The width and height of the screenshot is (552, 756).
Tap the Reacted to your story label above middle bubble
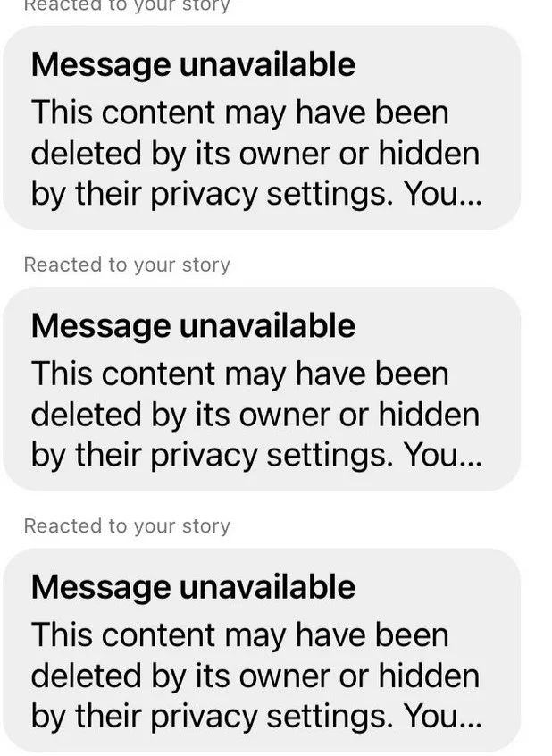127,265
